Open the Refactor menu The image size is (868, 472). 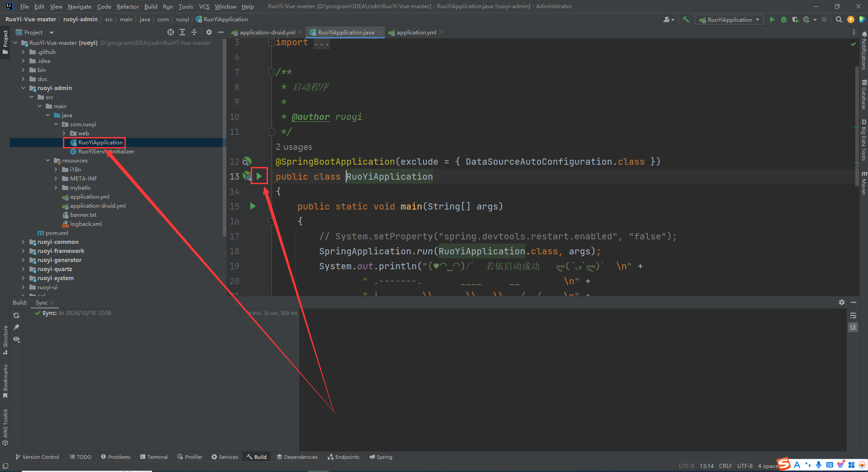[x=128, y=6]
